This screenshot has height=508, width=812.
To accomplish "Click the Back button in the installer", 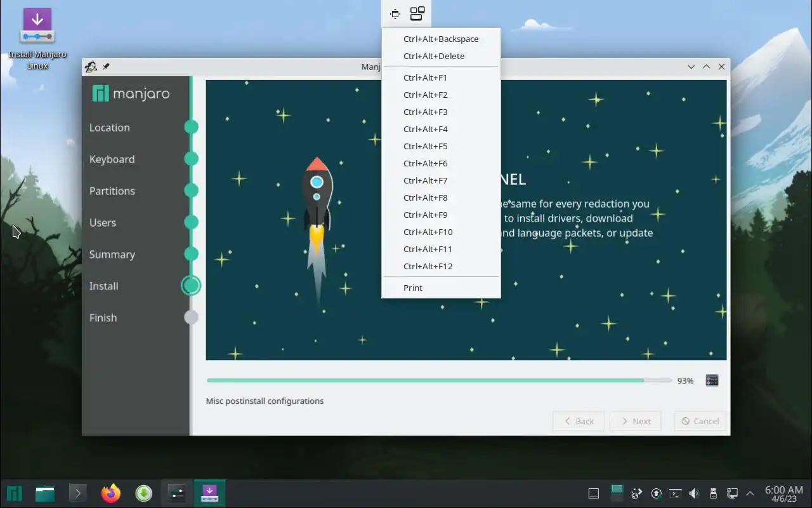I will [579, 421].
